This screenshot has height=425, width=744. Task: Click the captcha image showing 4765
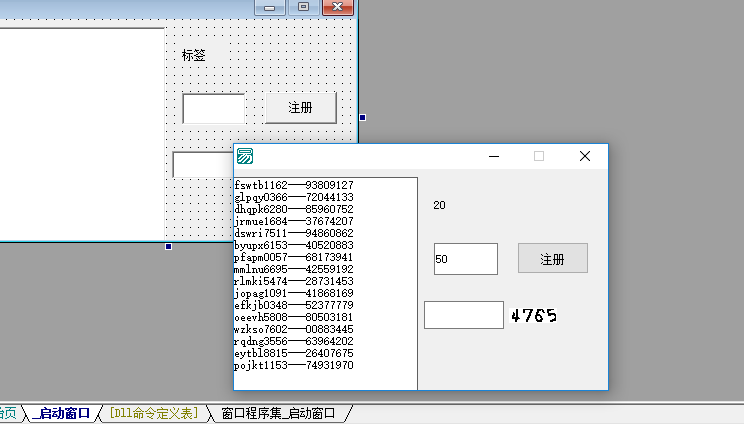coord(533,316)
